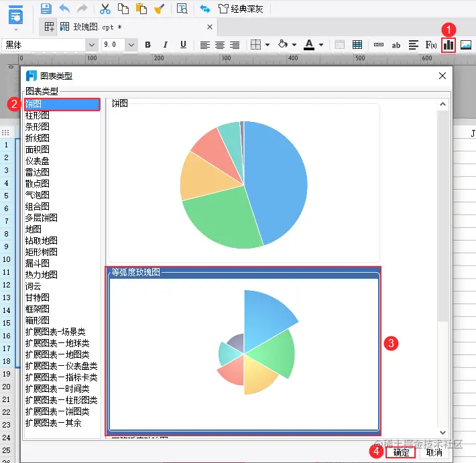The height and width of the screenshot is (463, 476).
Task: Select the 等弧度玫瑰图 thumbnail
Action: (243, 351)
